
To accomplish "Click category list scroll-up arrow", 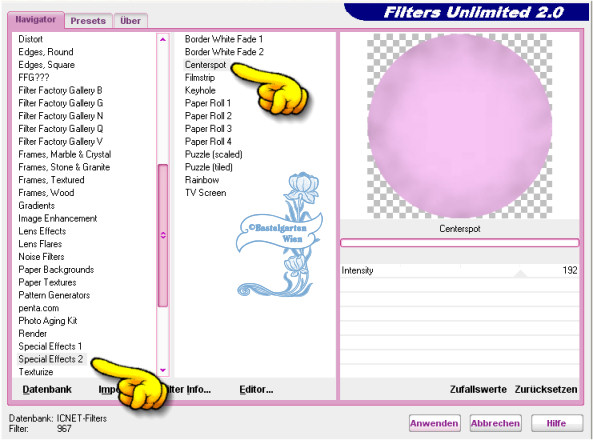I will tap(163, 39).
